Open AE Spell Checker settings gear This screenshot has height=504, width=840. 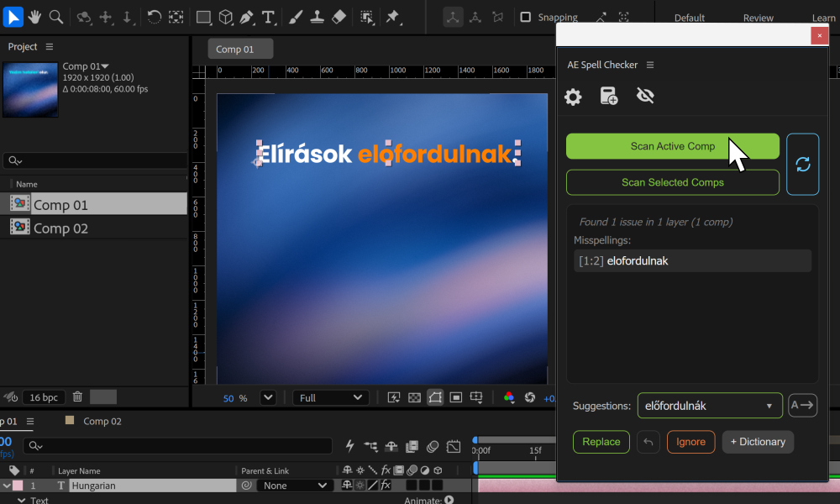point(573,97)
